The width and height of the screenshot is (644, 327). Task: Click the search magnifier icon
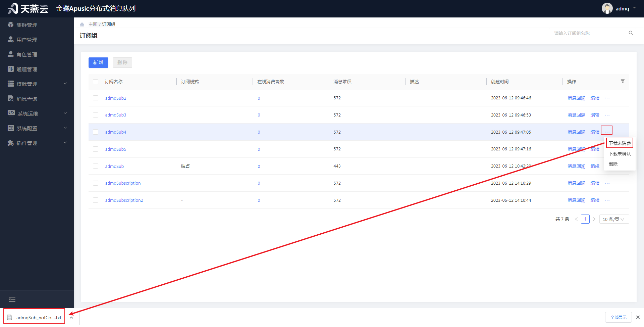point(631,33)
